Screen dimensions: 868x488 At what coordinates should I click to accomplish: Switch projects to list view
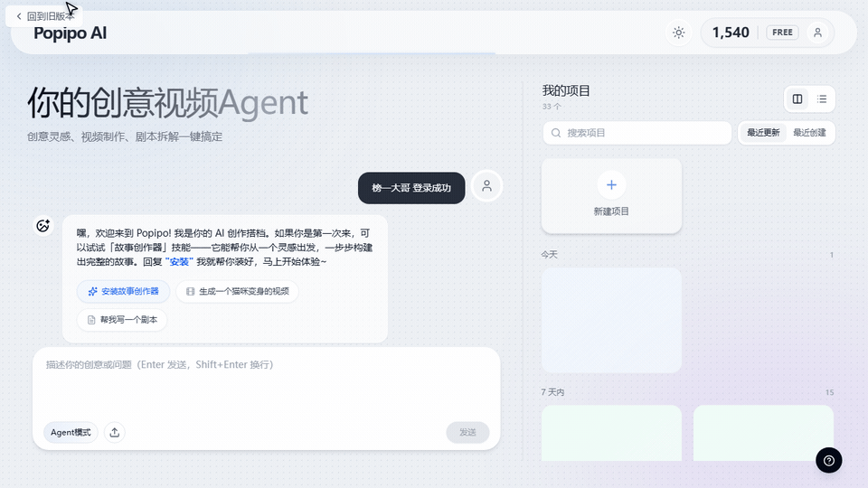click(822, 99)
